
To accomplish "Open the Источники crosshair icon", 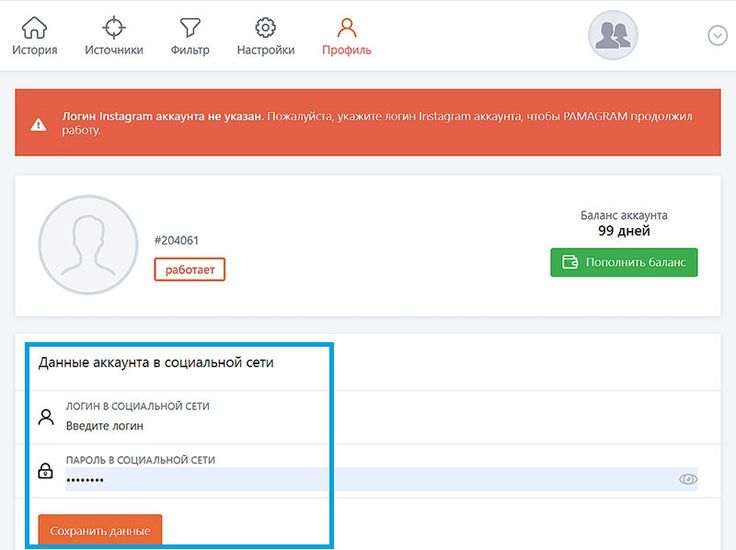I will tap(114, 28).
